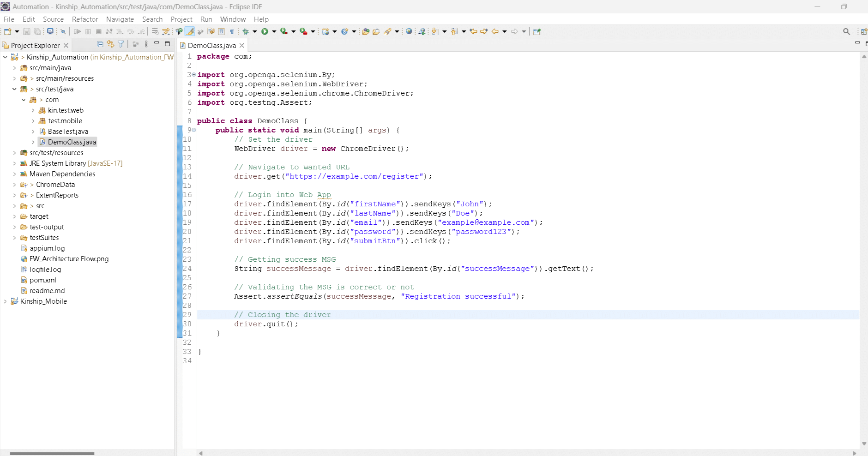Click Collapse All in Project Explorer
The width and height of the screenshot is (868, 456).
(x=100, y=44)
